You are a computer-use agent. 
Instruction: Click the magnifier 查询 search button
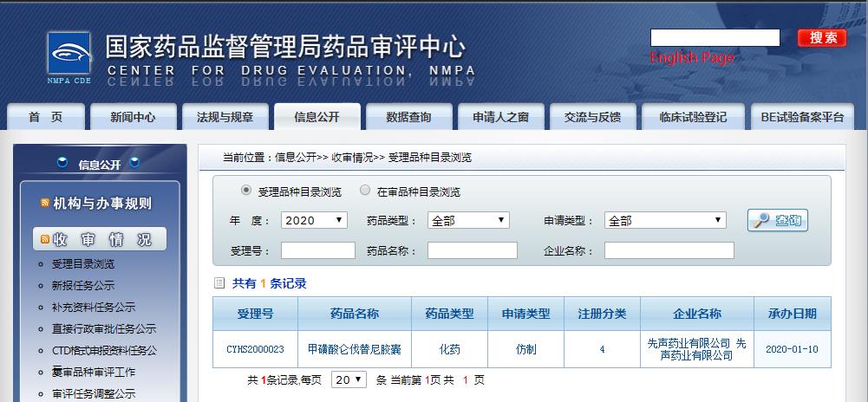[x=777, y=220]
